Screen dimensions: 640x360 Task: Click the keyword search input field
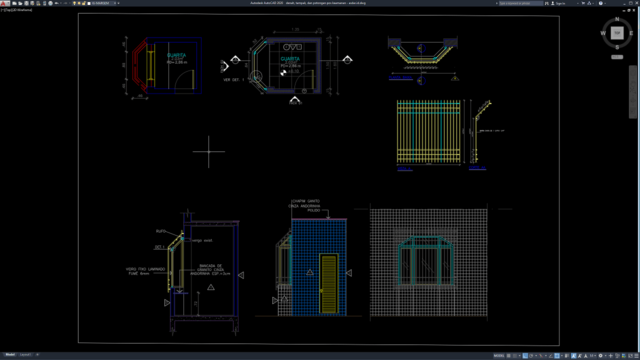click(x=521, y=3)
